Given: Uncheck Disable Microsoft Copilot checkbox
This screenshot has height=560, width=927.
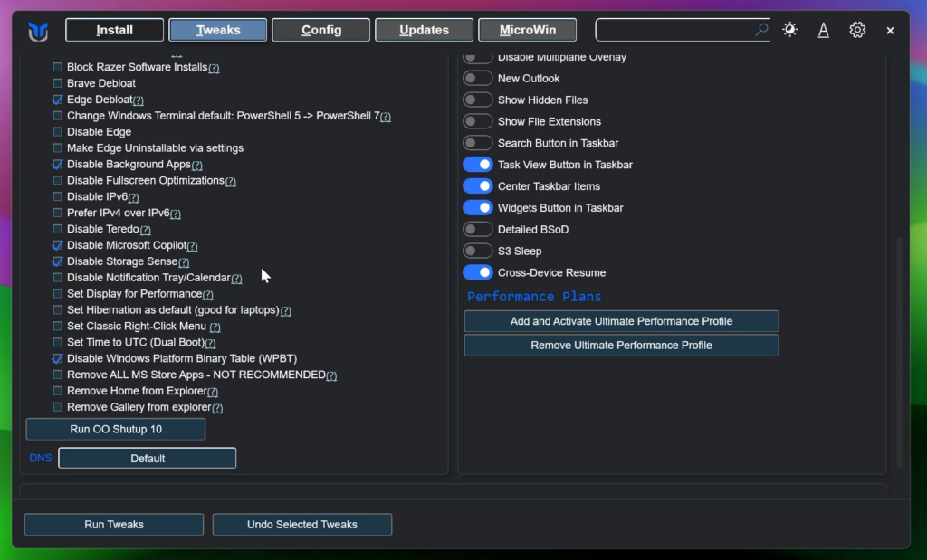Looking at the screenshot, I should pyautogui.click(x=58, y=245).
